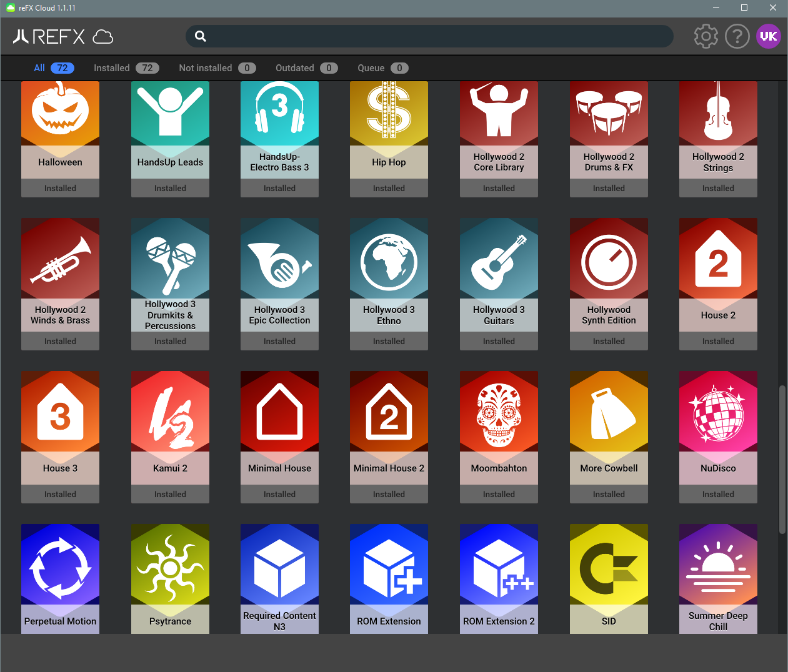Click the UK user avatar
Image resolution: width=788 pixels, height=672 pixels.
pos(769,36)
